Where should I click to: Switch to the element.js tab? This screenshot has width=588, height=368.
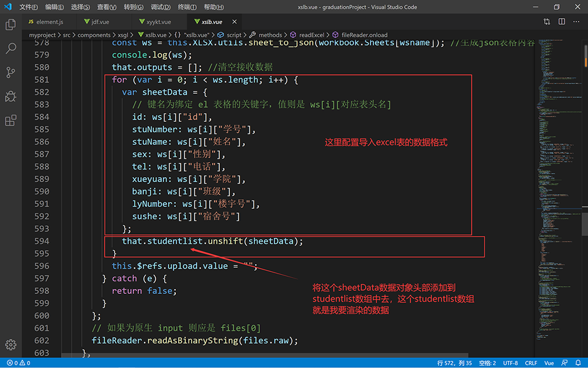pos(48,21)
